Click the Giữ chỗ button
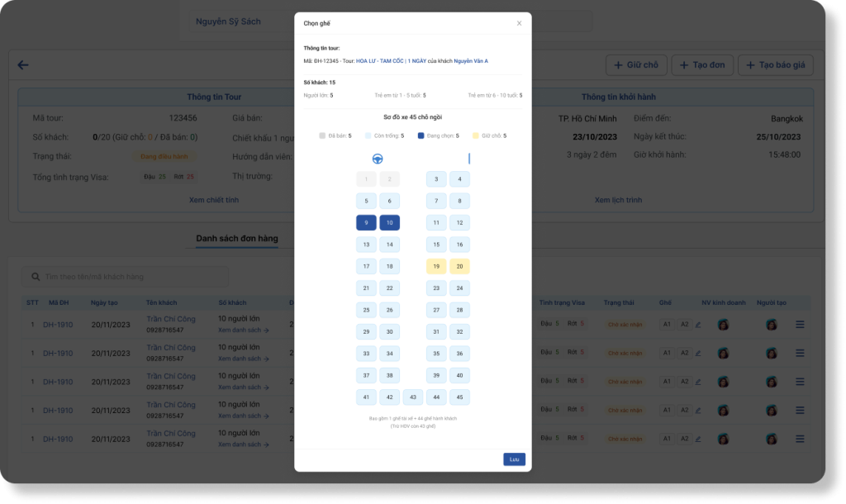846x504 pixels. click(636, 65)
